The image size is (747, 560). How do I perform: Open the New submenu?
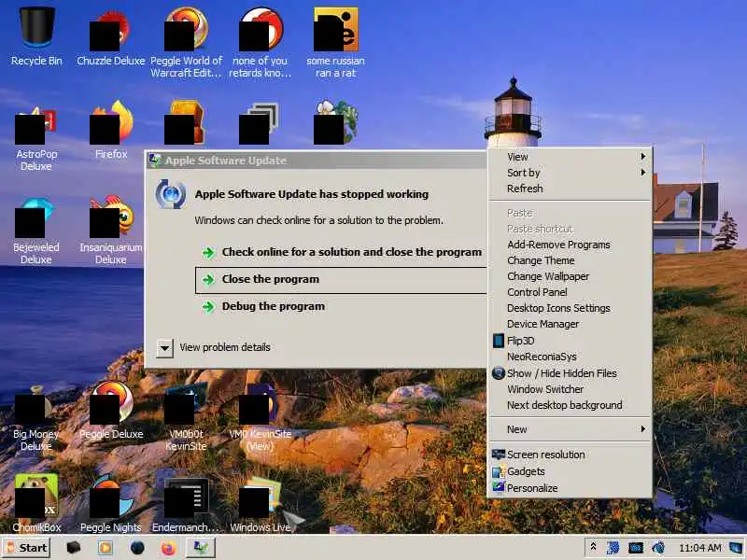pos(570,429)
